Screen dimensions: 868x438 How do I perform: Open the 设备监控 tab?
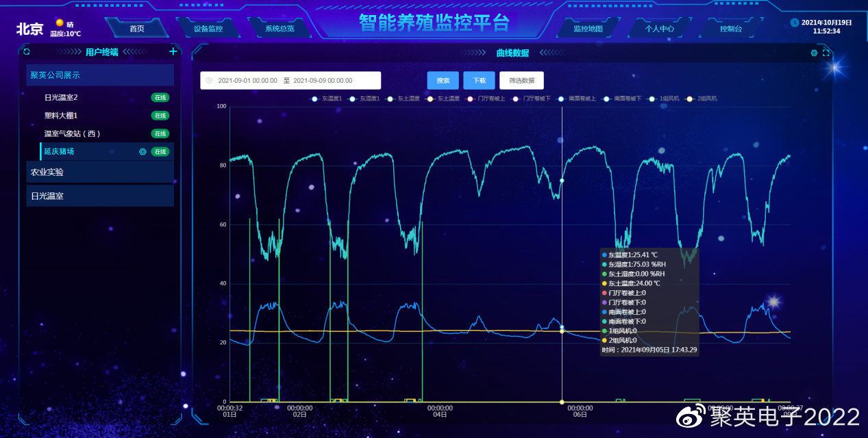click(208, 29)
